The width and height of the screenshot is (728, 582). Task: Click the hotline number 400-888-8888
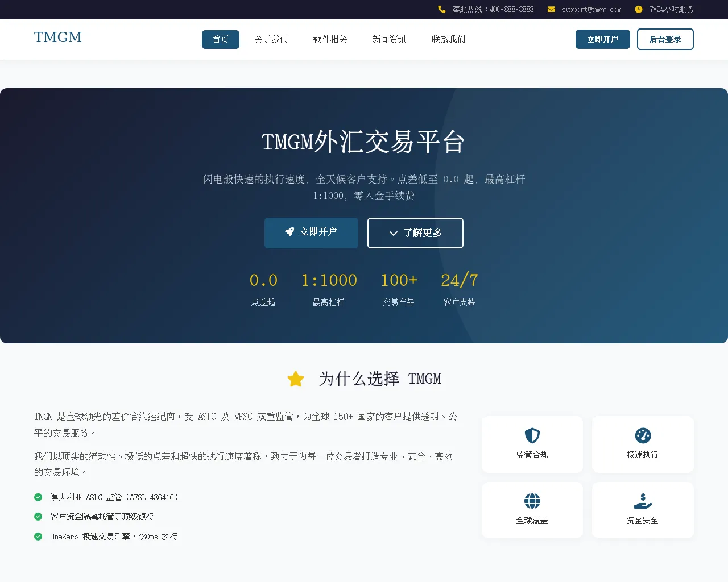coord(511,9)
